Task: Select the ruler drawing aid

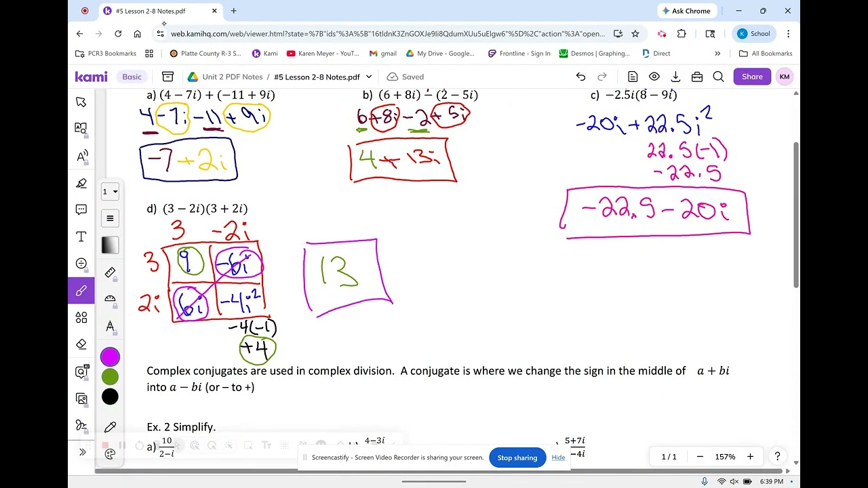Action: coord(110,272)
